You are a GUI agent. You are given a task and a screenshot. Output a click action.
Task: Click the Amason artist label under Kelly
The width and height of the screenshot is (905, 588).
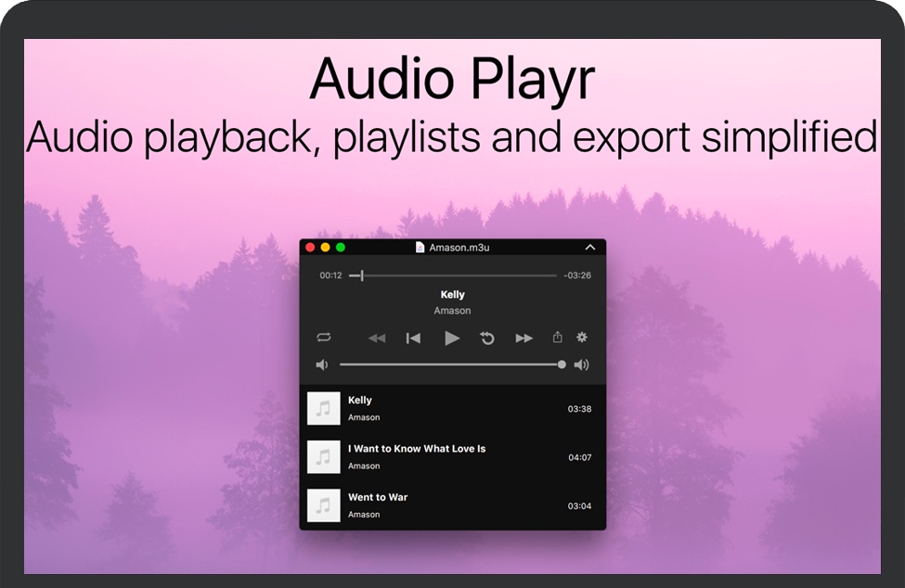[363, 417]
